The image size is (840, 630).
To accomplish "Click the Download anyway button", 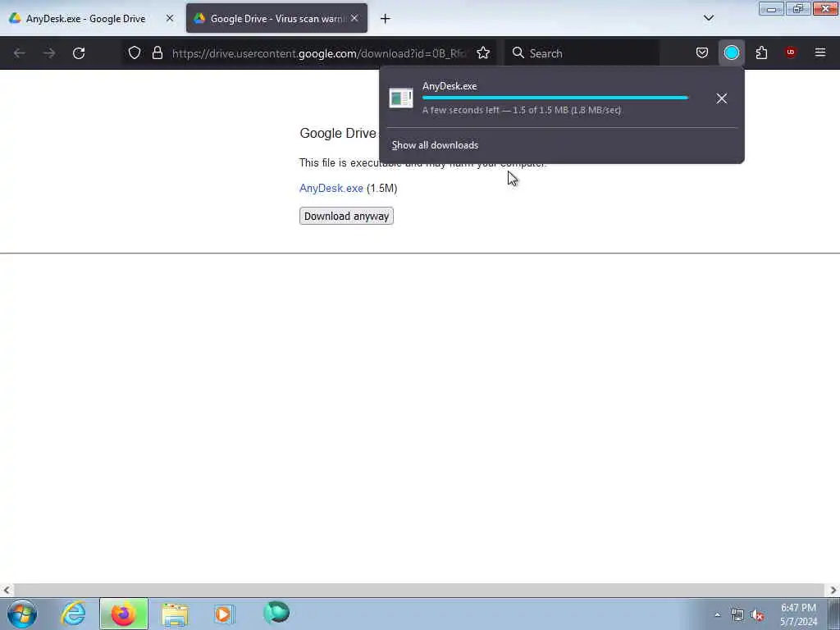I will click(x=347, y=216).
